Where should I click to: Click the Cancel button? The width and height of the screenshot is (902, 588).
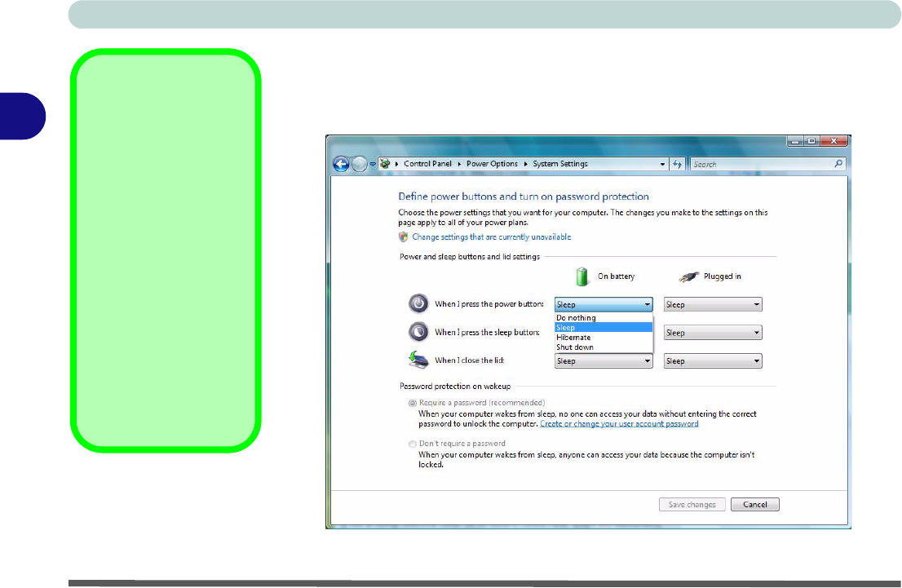point(754,505)
